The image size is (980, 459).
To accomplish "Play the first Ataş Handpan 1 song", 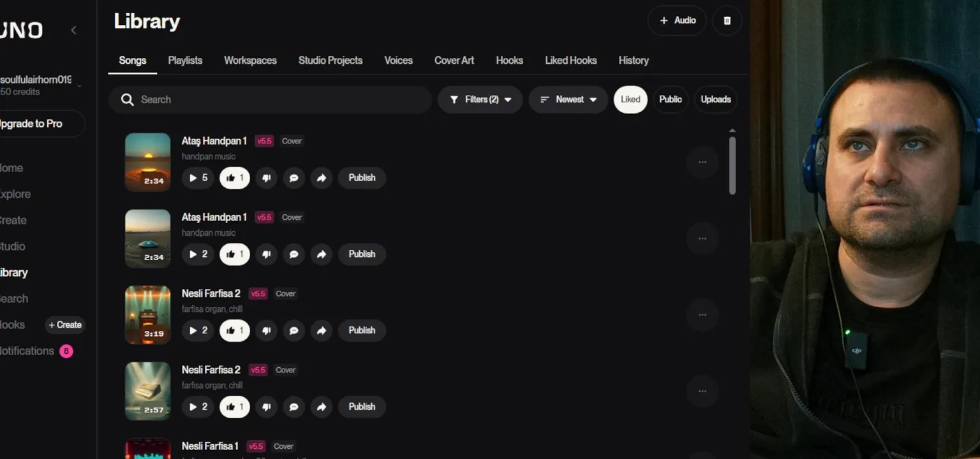I will (198, 178).
